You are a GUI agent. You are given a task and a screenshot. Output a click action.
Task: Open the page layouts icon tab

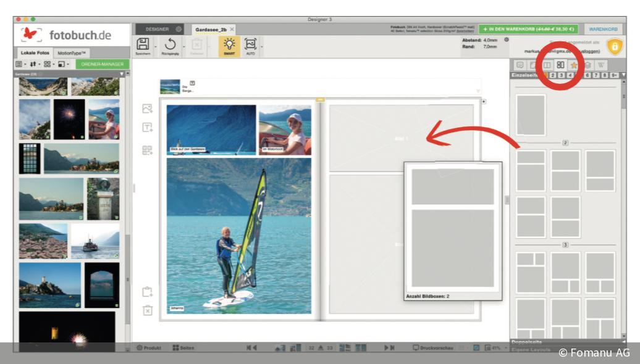point(560,65)
